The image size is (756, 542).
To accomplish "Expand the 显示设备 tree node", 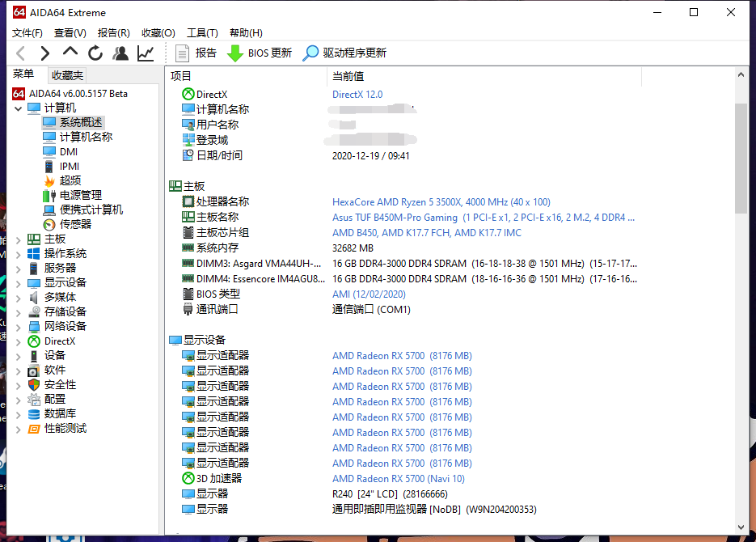I will tap(19, 283).
